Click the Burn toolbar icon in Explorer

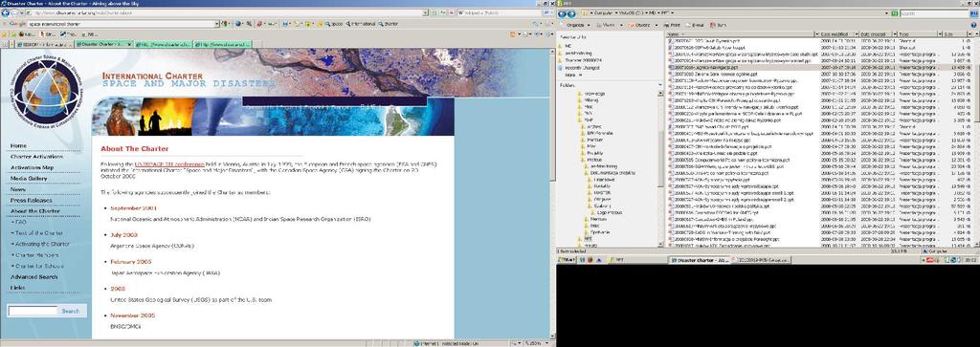pyautogui.click(x=718, y=25)
